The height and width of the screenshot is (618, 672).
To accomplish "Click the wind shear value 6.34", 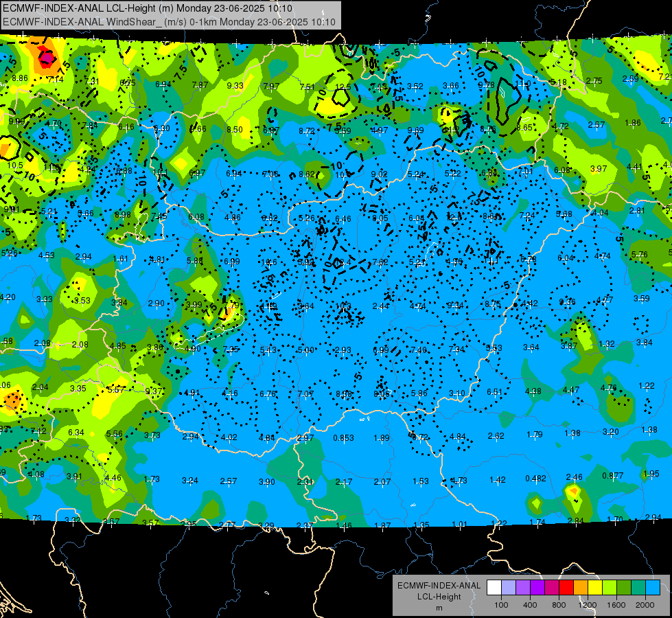I will [x=76, y=433].
